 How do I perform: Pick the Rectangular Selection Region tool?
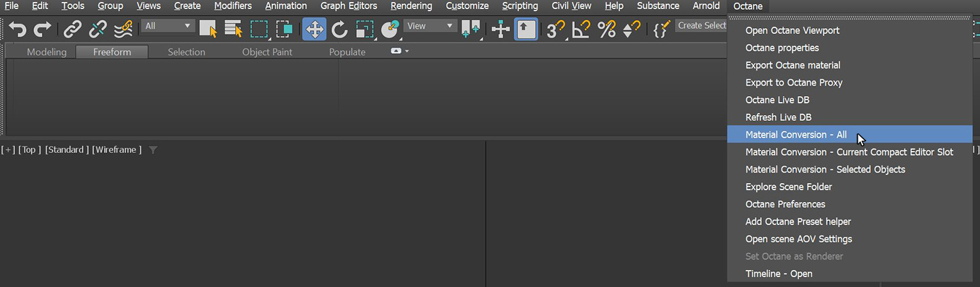pyautogui.click(x=260, y=29)
